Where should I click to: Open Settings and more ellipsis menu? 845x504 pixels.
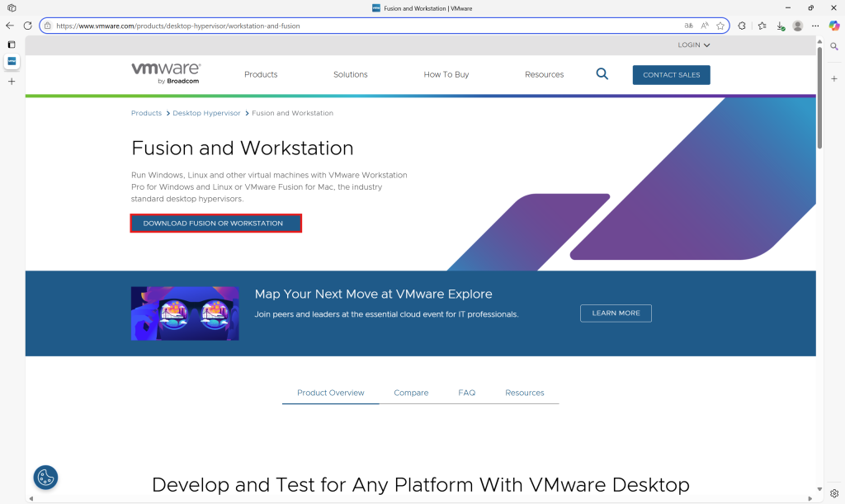tap(815, 26)
